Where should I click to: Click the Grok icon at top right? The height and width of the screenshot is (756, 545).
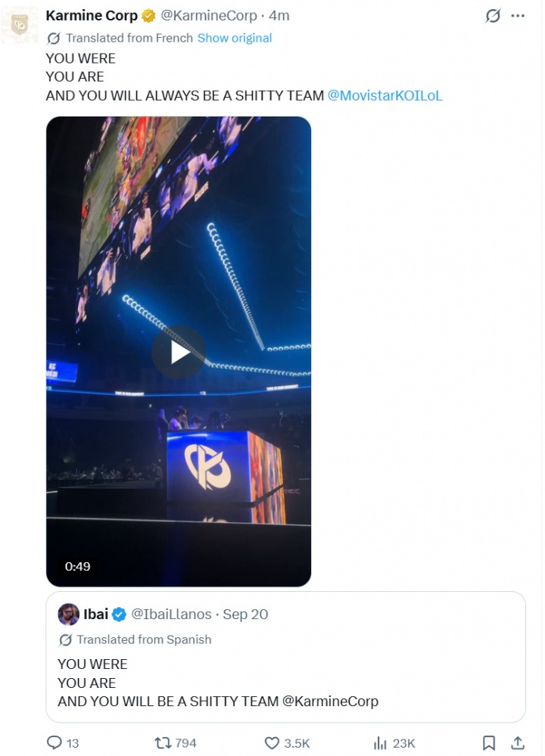click(493, 16)
